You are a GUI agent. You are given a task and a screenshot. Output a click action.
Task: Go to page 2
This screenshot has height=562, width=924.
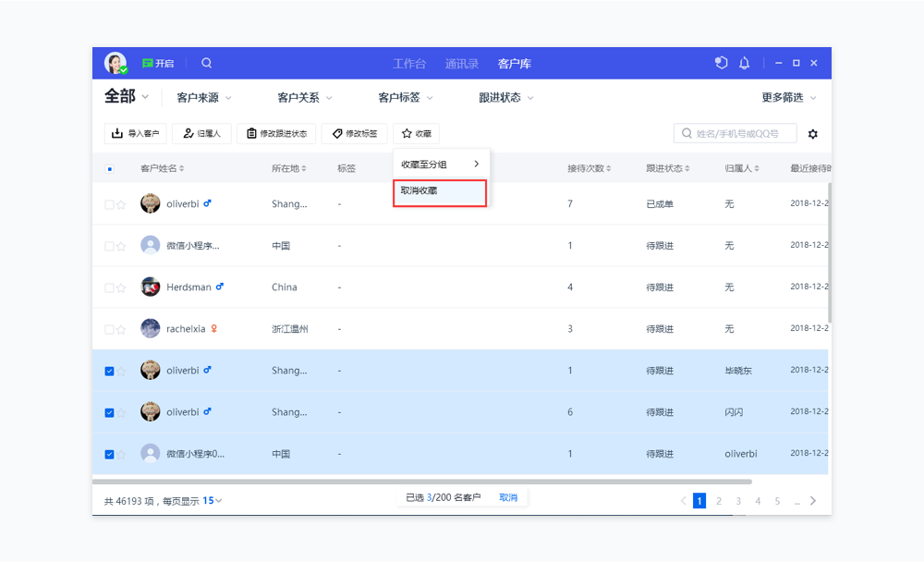click(719, 501)
